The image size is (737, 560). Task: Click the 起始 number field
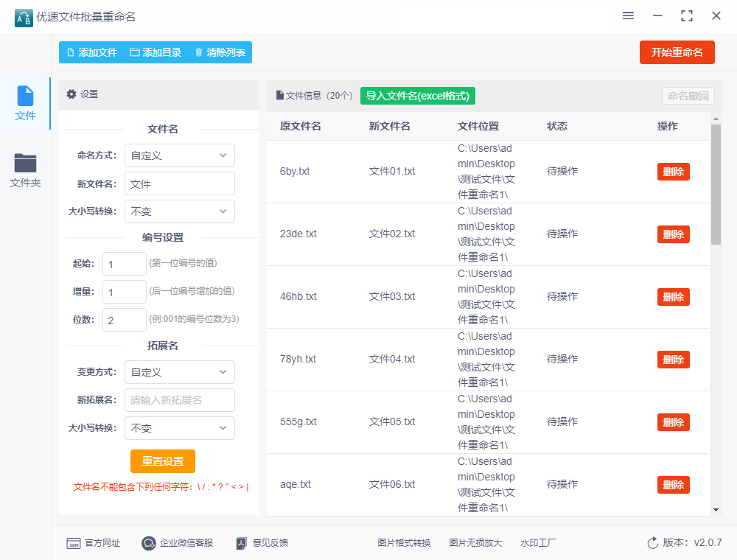pyautogui.click(x=125, y=264)
